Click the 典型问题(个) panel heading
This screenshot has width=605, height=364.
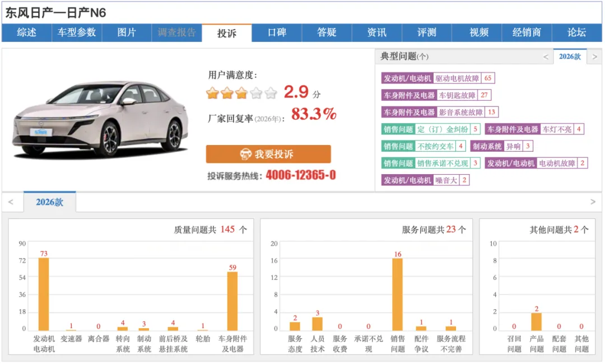[x=404, y=57]
